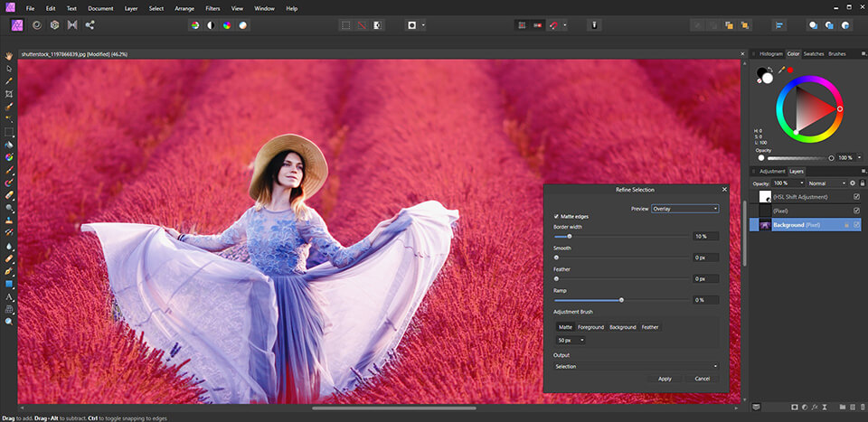Screen dimensions: 868x422
Task: Uncheck the Matte edges checkbox
Action: tap(556, 216)
